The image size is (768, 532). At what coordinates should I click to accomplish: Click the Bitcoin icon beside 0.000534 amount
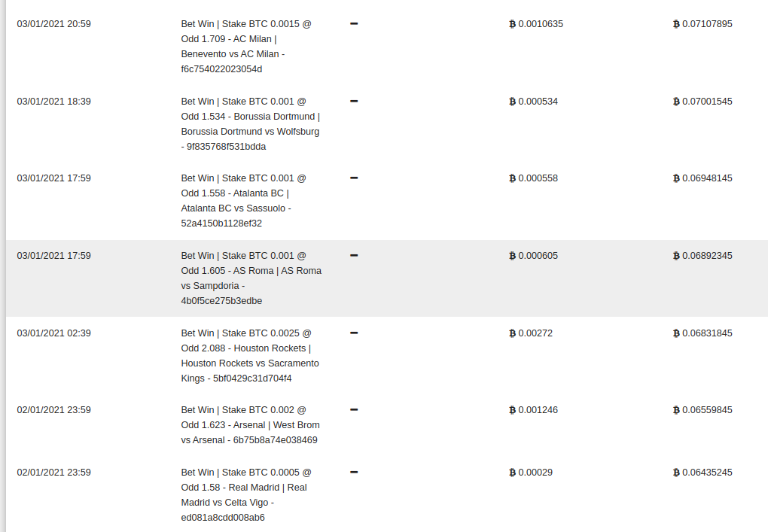512,102
